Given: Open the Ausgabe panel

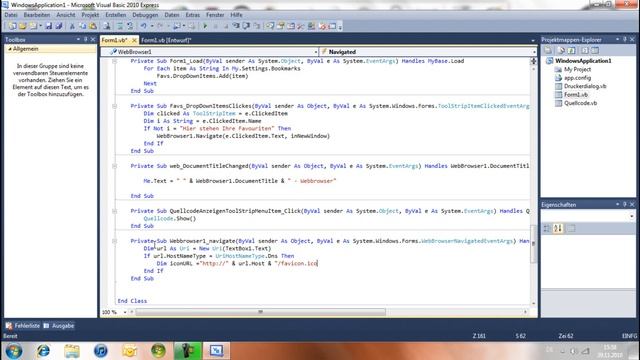Looking at the screenshot, I should coord(59,326).
